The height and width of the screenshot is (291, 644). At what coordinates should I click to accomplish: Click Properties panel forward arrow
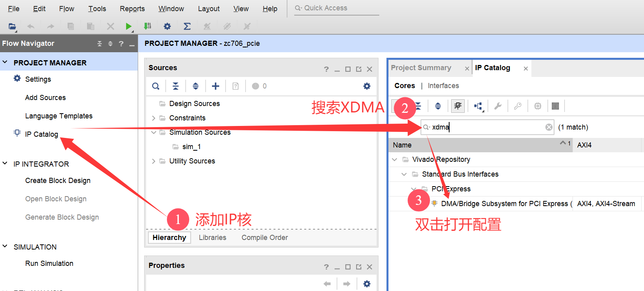tap(347, 284)
